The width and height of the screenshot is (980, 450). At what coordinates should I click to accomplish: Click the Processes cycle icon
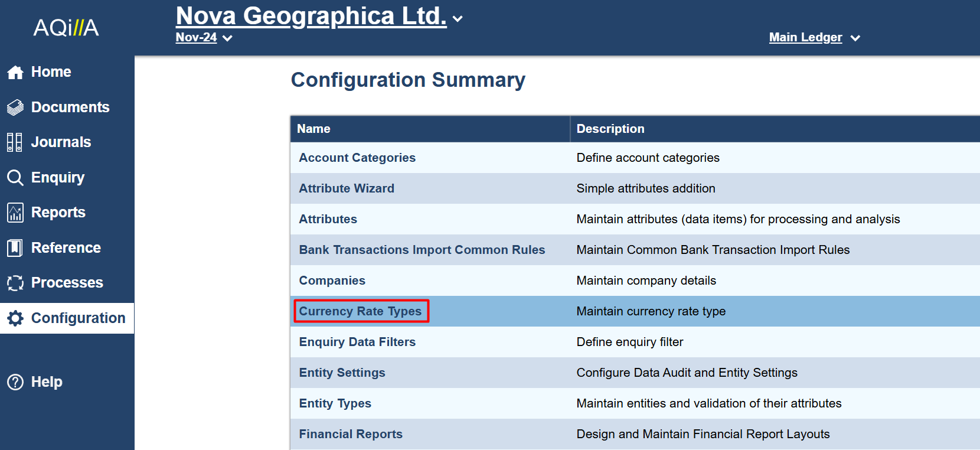[x=15, y=283]
